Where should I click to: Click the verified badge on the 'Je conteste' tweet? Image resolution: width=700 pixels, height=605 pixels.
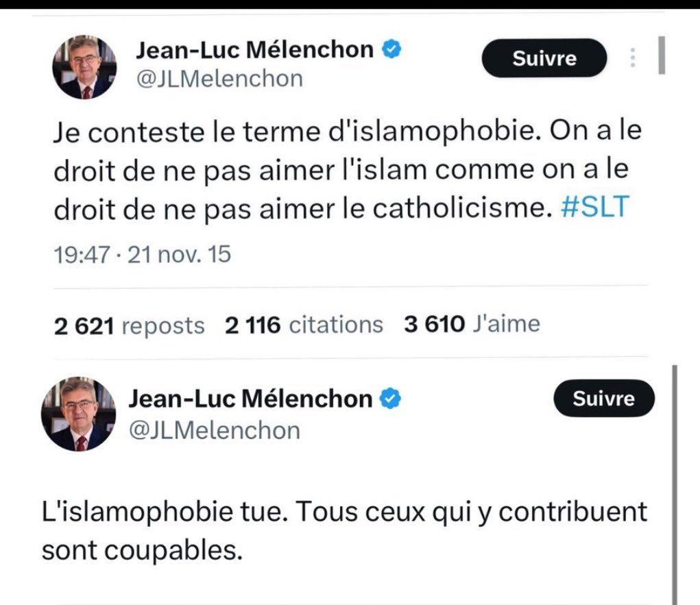(393, 50)
